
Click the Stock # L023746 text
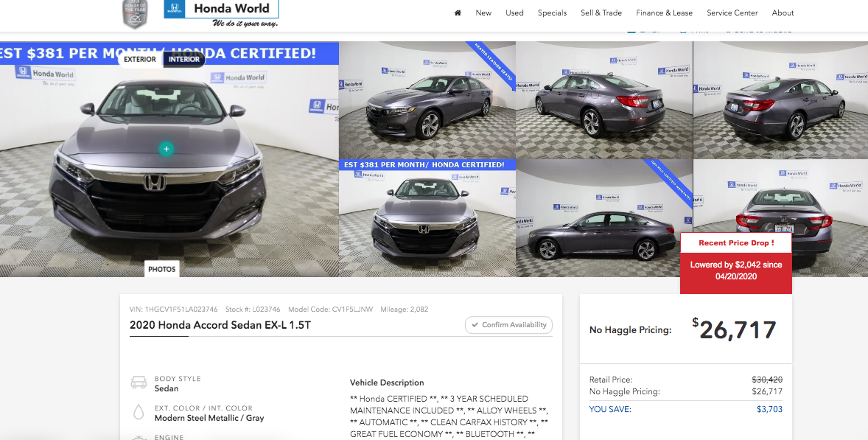(253, 310)
